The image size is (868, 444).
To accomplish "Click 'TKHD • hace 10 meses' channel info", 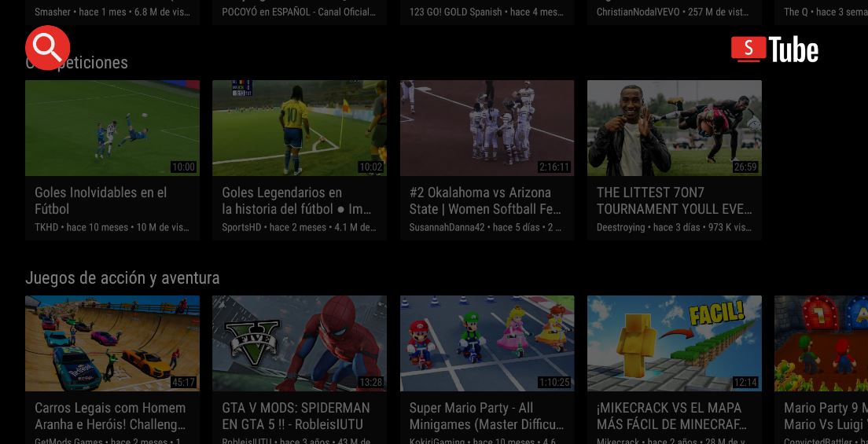I will point(112,228).
